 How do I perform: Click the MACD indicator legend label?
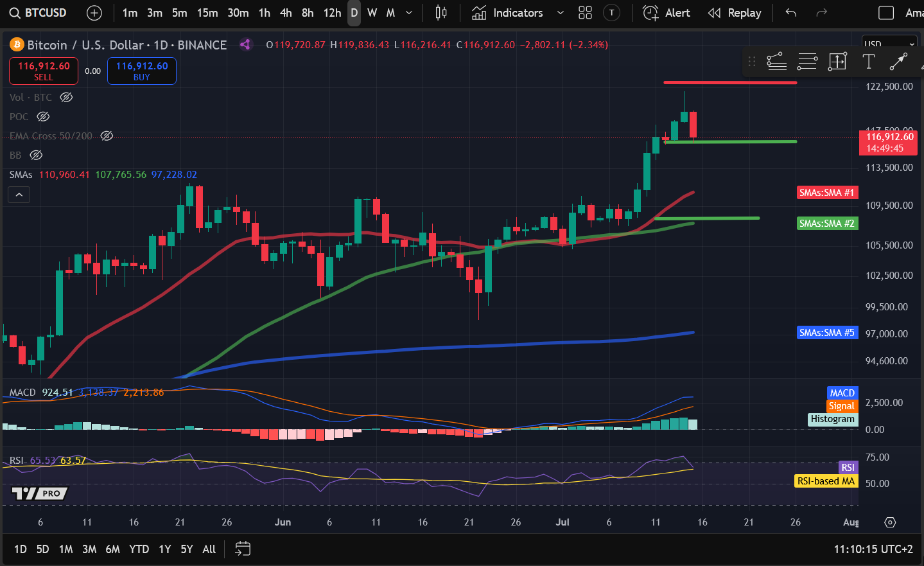click(x=22, y=392)
